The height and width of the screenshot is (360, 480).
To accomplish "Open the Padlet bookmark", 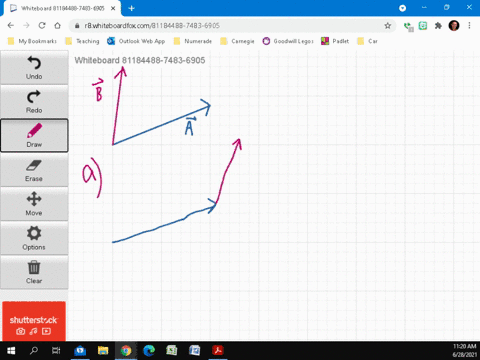I will (335, 41).
